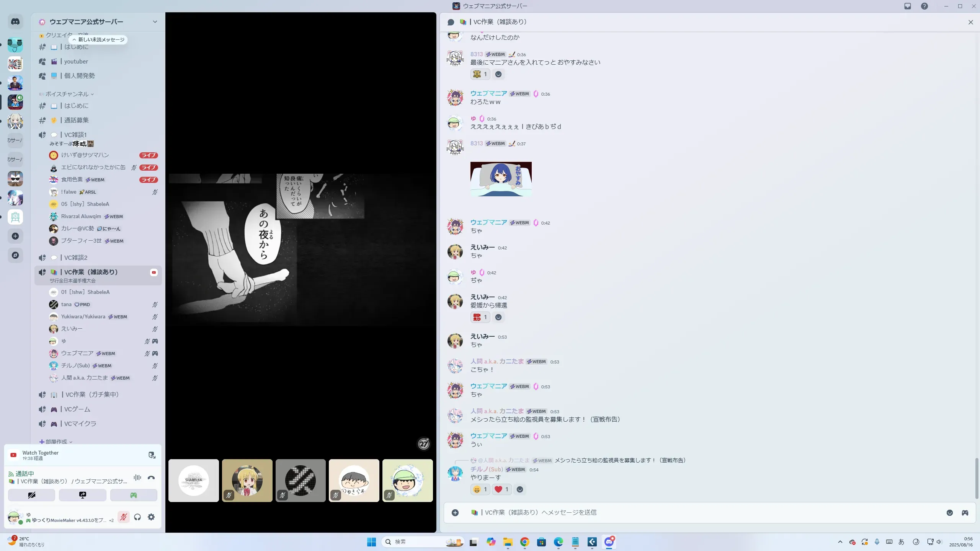Toggle headphone deafen button

click(x=137, y=517)
